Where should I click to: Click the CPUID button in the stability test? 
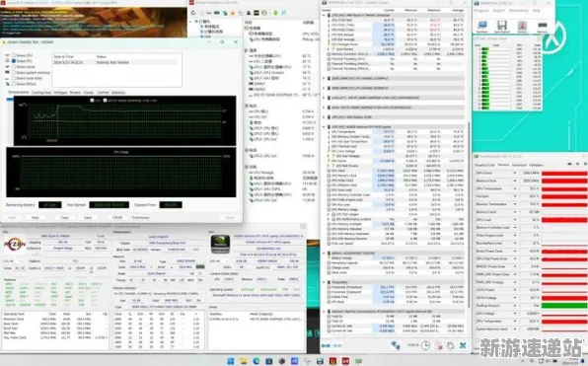coord(117,217)
